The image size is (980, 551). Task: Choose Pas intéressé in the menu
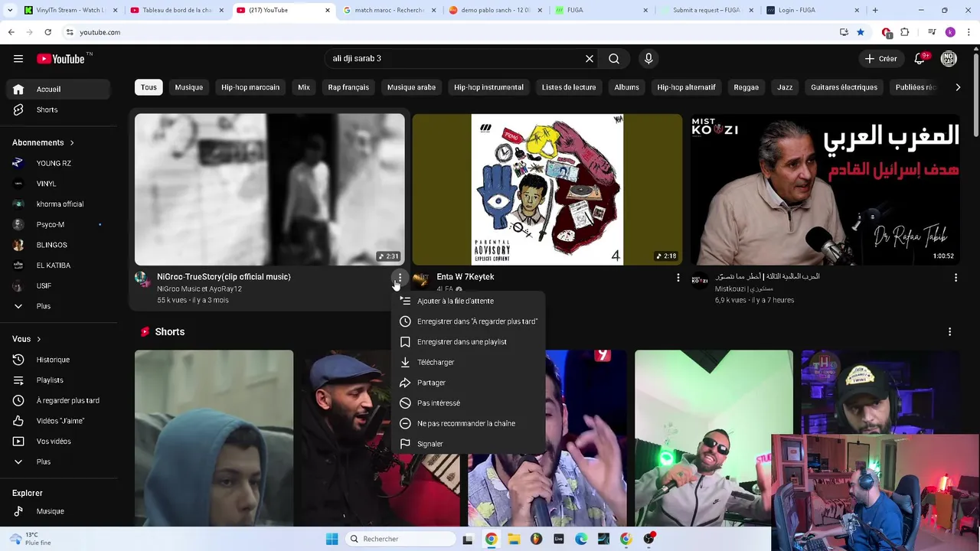tap(468, 403)
